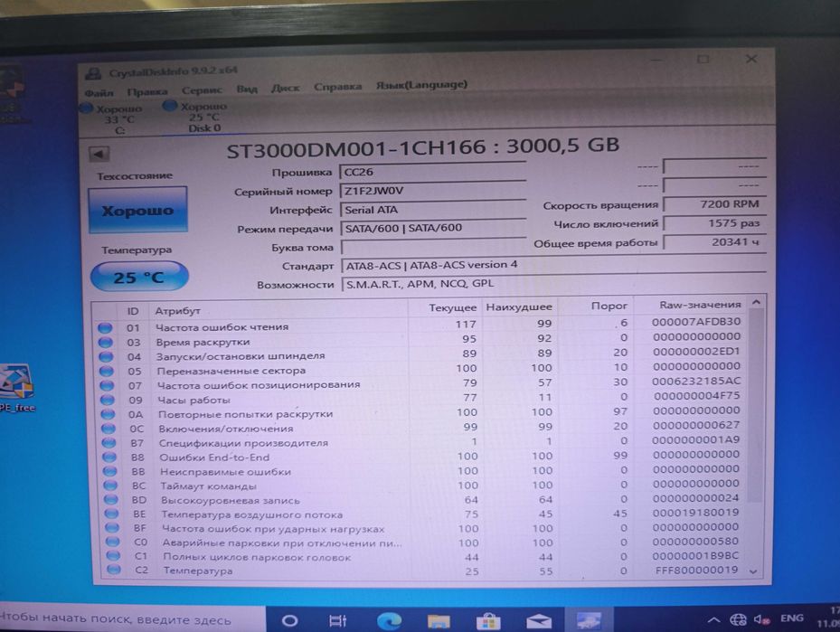Click the Прошивка field CC26
This screenshot has width=840, height=632.
(x=433, y=172)
